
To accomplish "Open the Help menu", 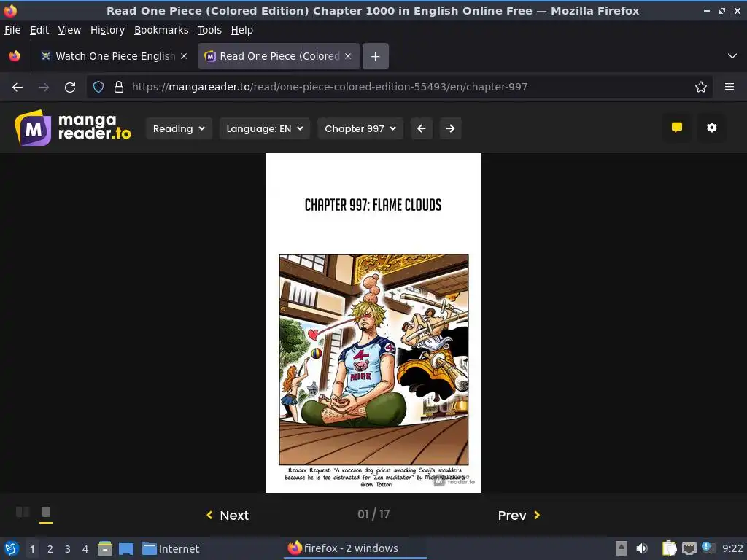I will tap(241, 30).
